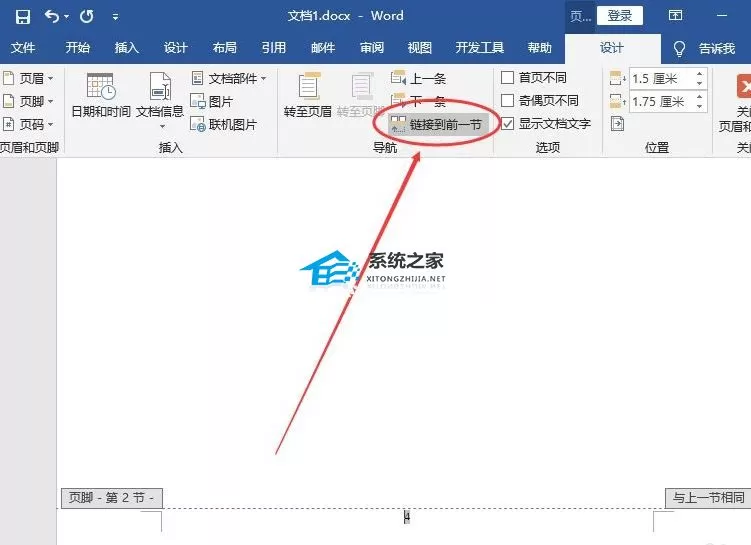The width and height of the screenshot is (751, 545).
Task: Insert 日期和时间 into the footer
Action: [101, 96]
